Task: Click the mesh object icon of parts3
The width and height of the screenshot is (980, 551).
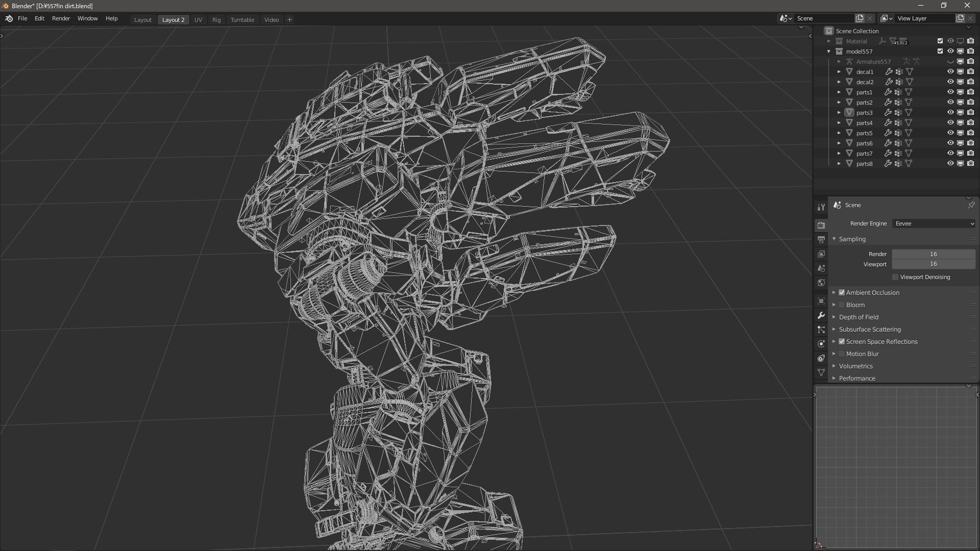Action: click(x=849, y=113)
